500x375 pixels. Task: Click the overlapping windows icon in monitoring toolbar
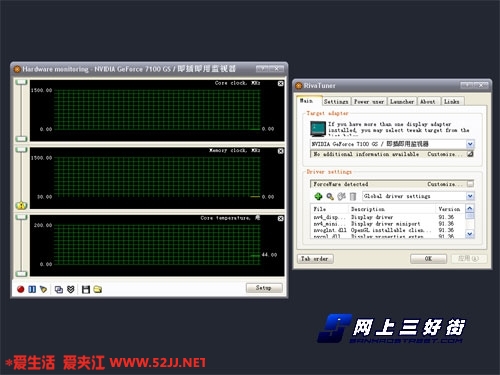[x=59, y=289]
